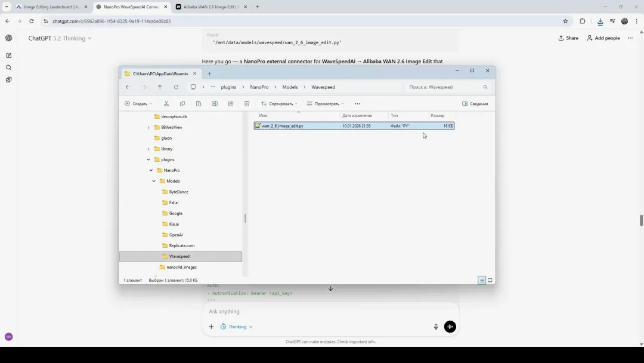This screenshot has height=363, width=644.
Task: Expand the EBWebView folder in tree
Action: 148,127
